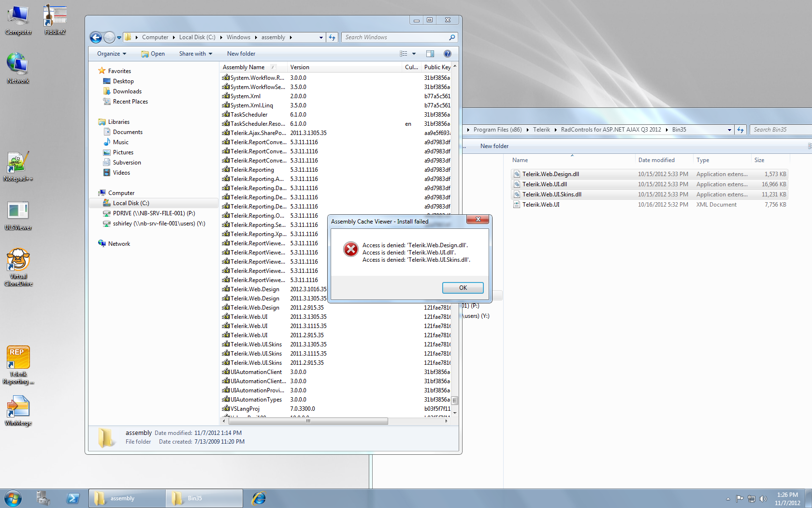Switch to the assembly taskbar window
This screenshot has height=508, width=812.
[x=127, y=498]
